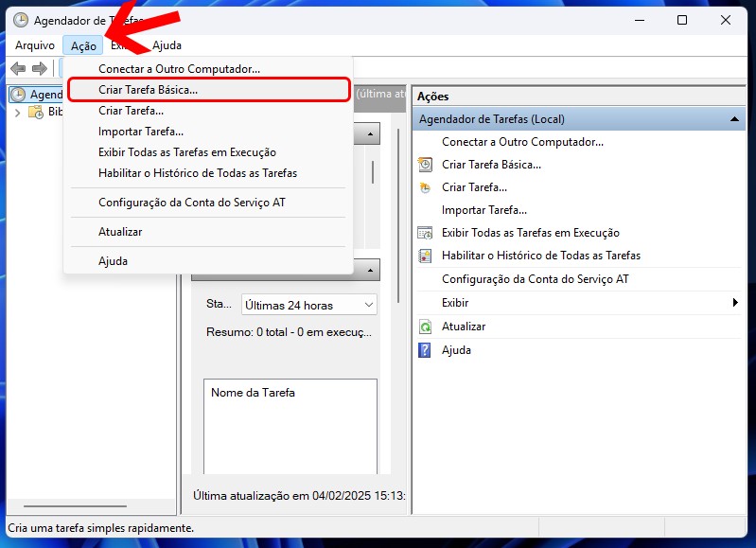This screenshot has height=548, width=756.
Task: Open the Arquivo menu
Action: point(35,45)
